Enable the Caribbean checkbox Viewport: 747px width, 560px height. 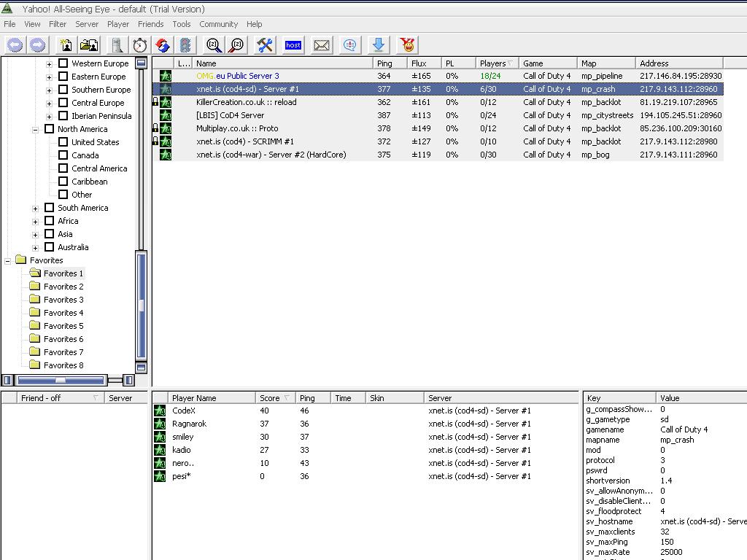coord(63,181)
